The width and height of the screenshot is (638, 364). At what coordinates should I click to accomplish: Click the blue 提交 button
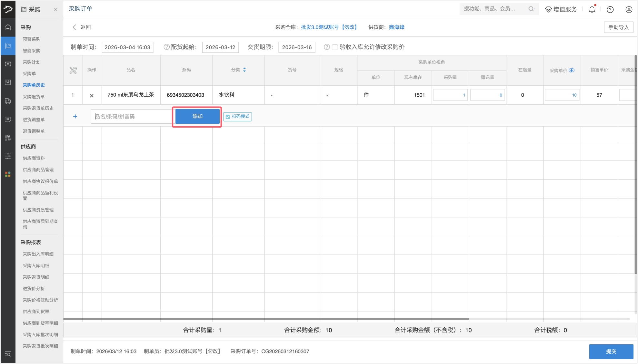tap(611, 351)
